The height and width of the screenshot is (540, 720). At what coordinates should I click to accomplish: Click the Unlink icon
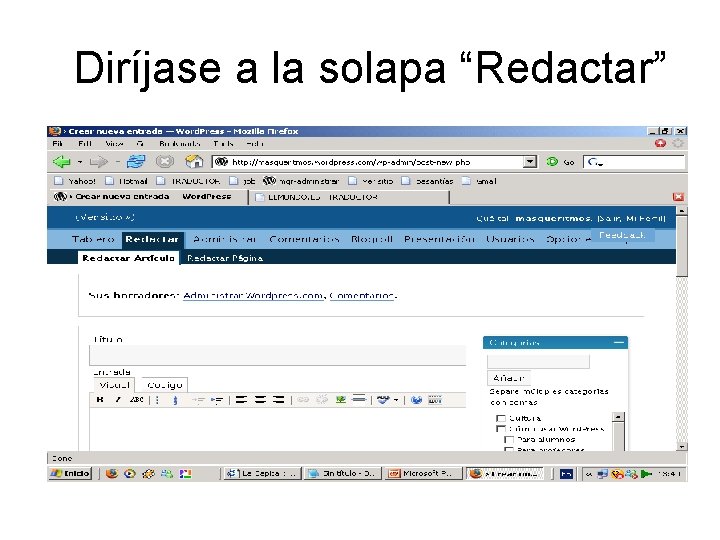(x=322, y=400)
